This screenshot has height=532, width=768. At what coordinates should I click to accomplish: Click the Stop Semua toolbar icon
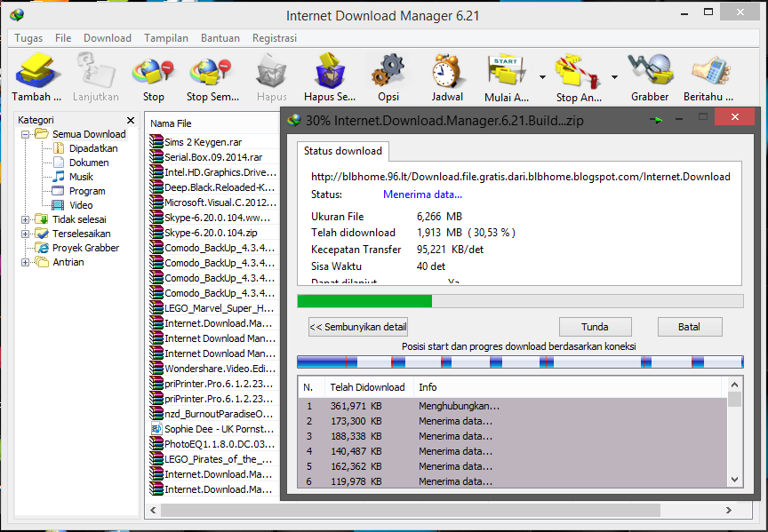[212, 71]
